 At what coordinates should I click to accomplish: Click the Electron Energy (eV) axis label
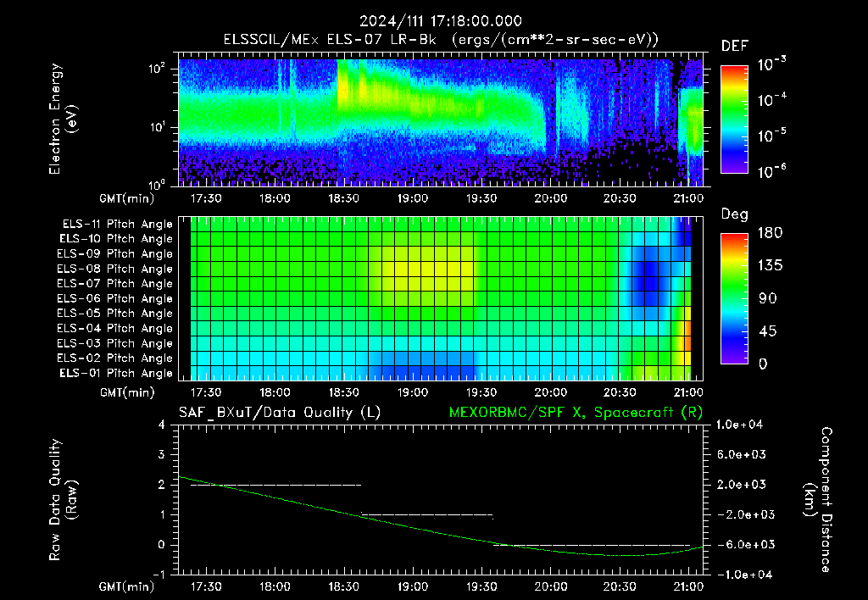point(63,119)
